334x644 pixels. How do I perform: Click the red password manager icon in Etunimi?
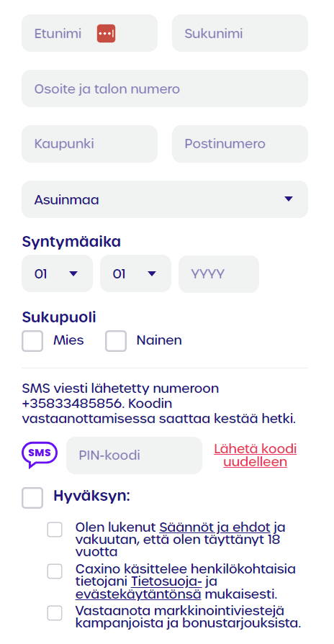[106, 33]
